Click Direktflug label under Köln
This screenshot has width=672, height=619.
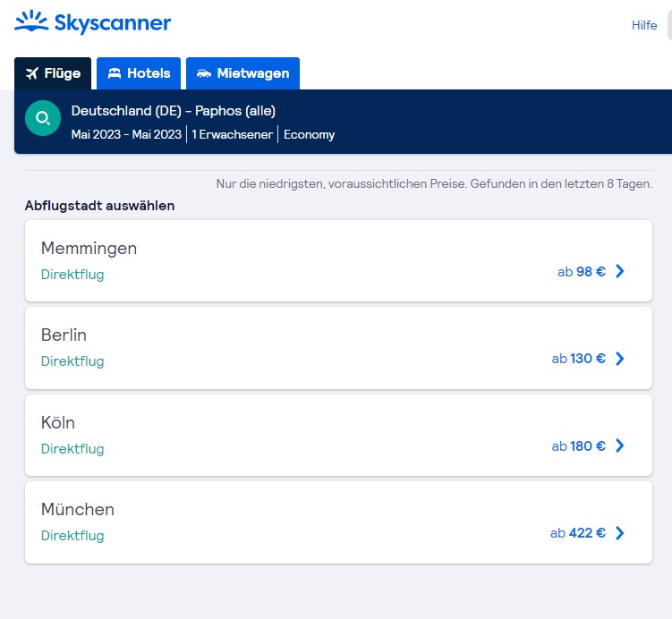pyautogui.click(x=72, y=448)
